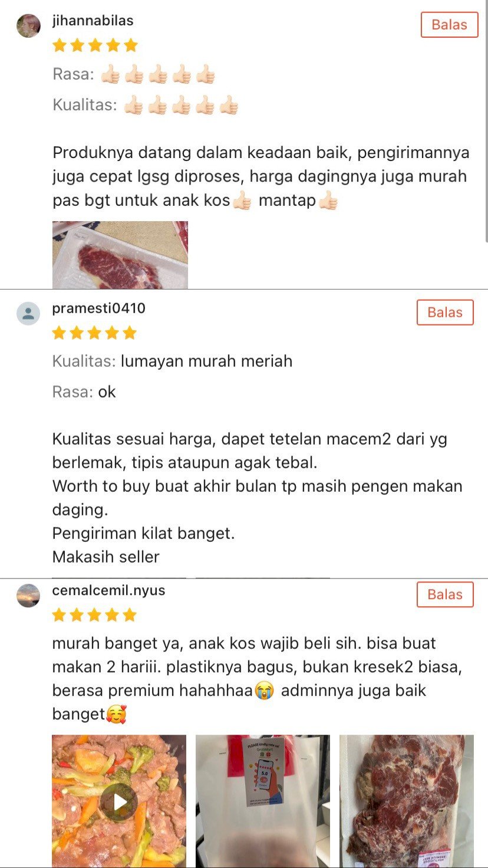Open frozen meat pack photo
Viewport: 488px width, 868px height.
[407, 801]
